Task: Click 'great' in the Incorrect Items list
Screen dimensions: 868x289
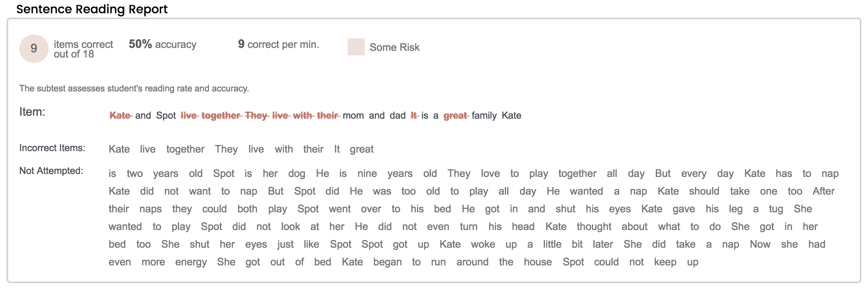Action: coord(362,149)
